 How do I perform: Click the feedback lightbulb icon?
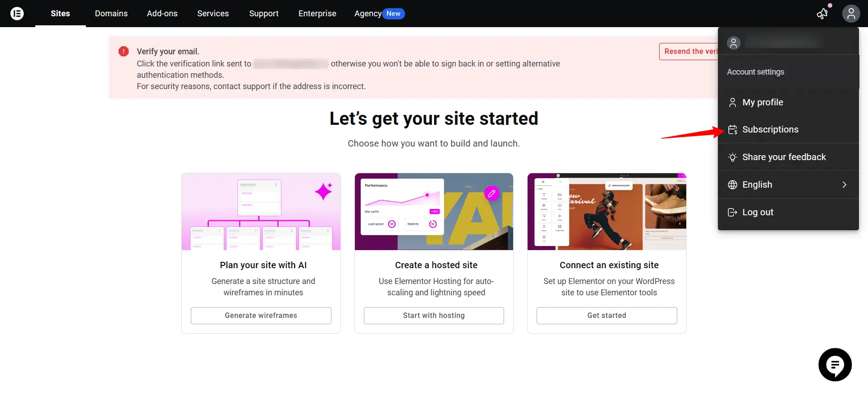tap(732, 157)
